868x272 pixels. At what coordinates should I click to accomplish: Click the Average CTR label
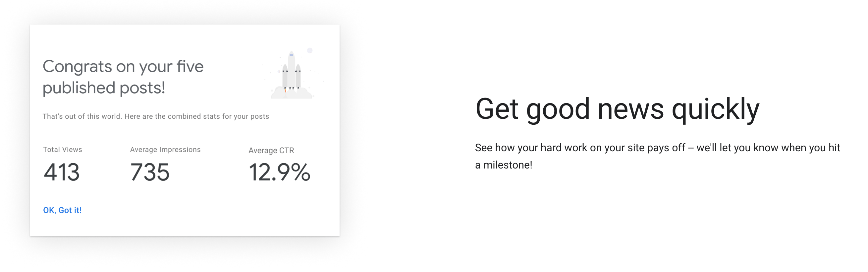271,151
